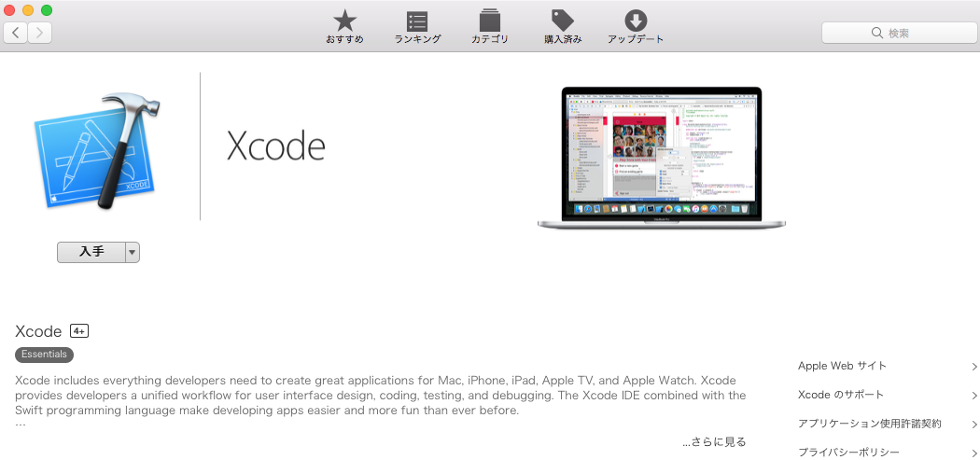Viewport: 980px width, 460px height.
Task: Click the green fullscreen window button
Action: [47, 10]
